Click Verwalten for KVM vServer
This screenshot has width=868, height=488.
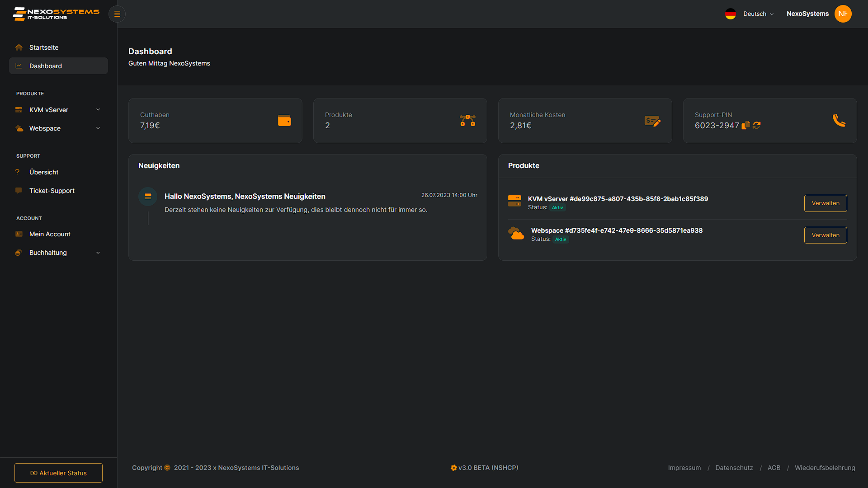point(826,203)
